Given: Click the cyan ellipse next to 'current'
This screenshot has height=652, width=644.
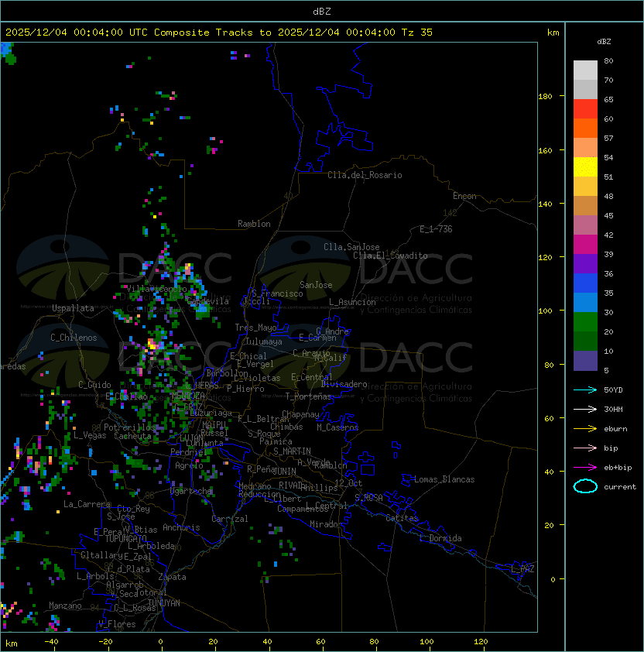Looking at the screenshot, I should pos(585,486).
